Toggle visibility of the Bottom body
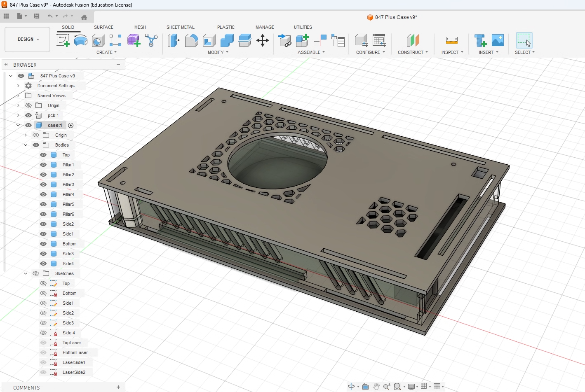The width and height of the screenshot is (585, 392). pos(43,244)
